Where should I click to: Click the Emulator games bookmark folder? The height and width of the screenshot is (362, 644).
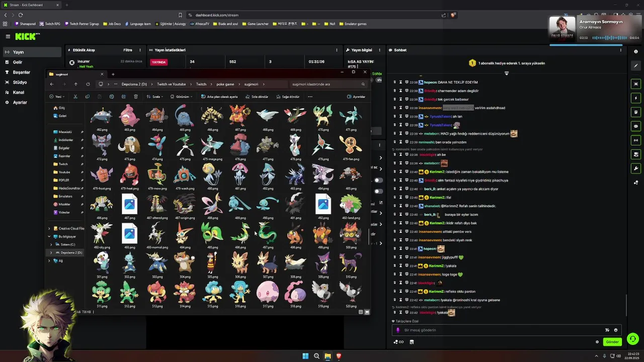[x=352, y=24]
